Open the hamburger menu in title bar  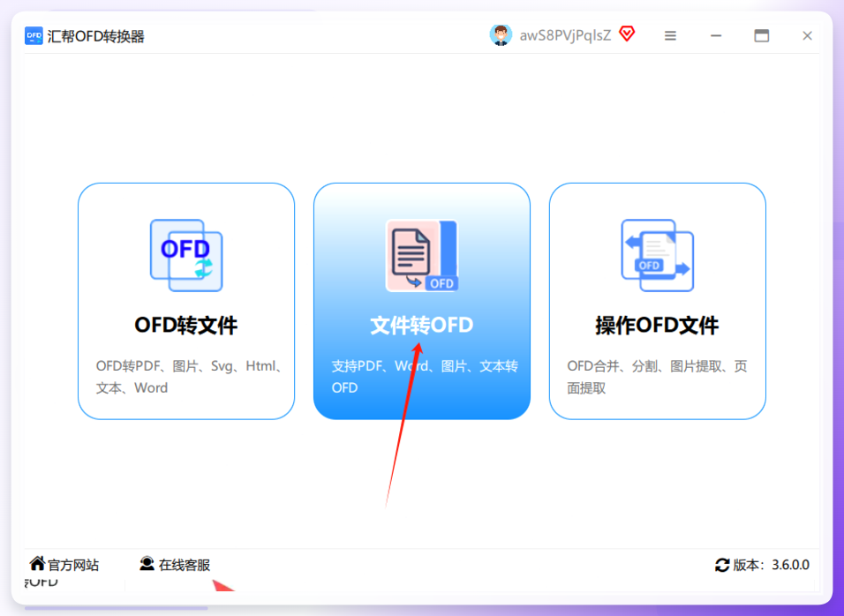(x=670, y=36)
